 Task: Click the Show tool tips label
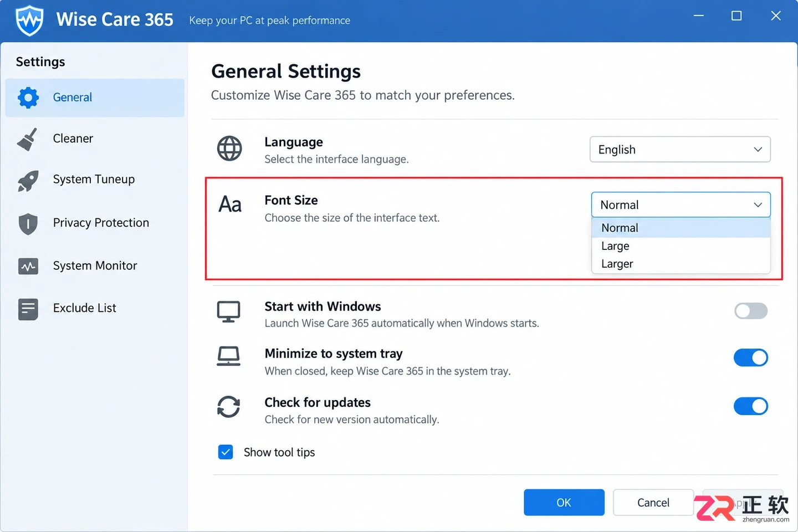tap(279, 452)
